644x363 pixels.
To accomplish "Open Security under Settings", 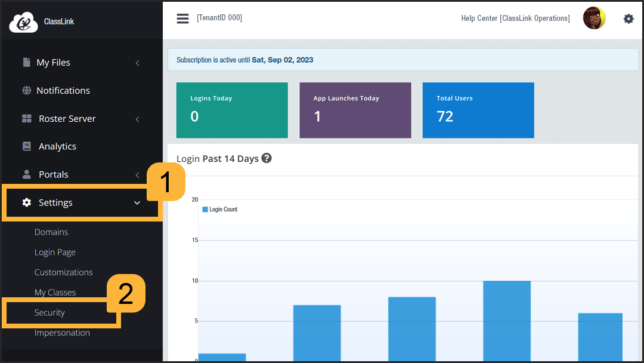I will [x=49, y=313].
